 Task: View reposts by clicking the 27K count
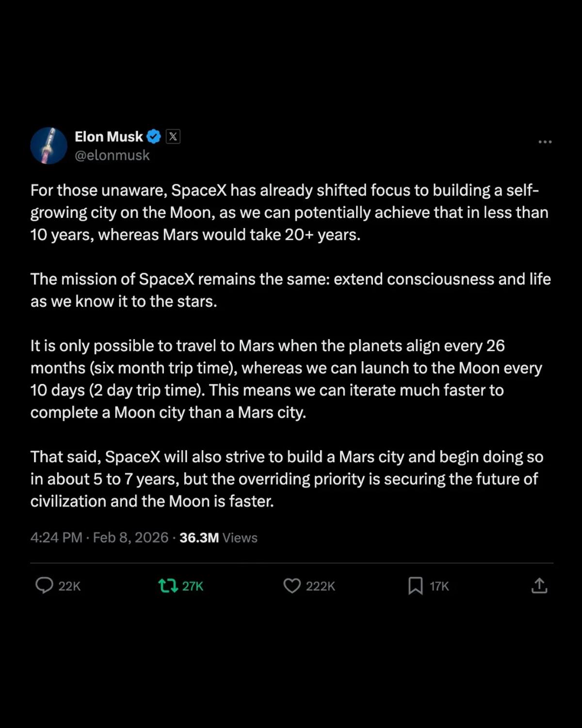pyautogui.click(x=192, y=586)
